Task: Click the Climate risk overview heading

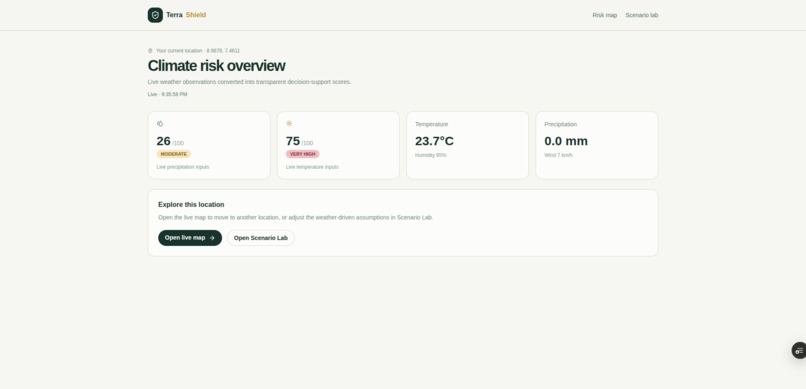Action: point(216,66)
